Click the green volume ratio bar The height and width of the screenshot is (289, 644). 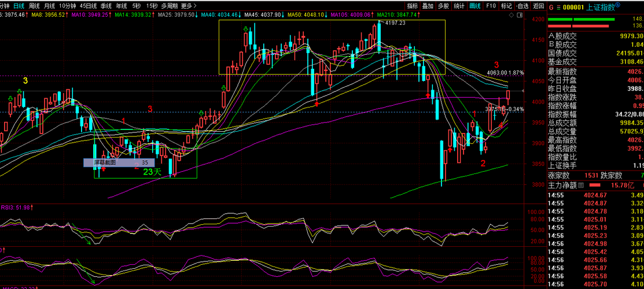(581, 19)
